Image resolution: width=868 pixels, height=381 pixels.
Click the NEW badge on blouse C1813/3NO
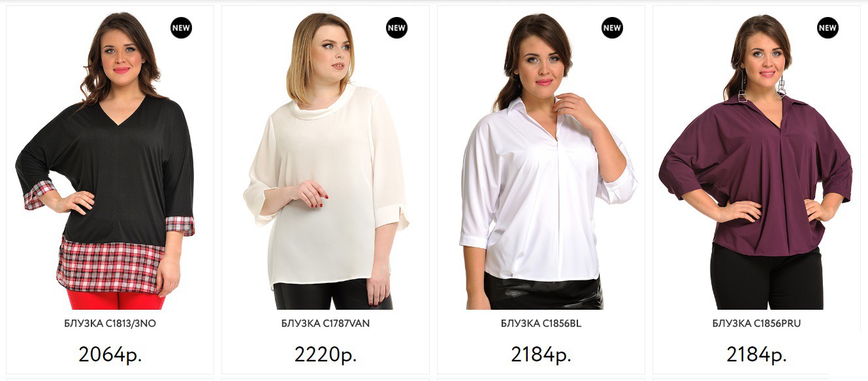(x=181, y=28)
